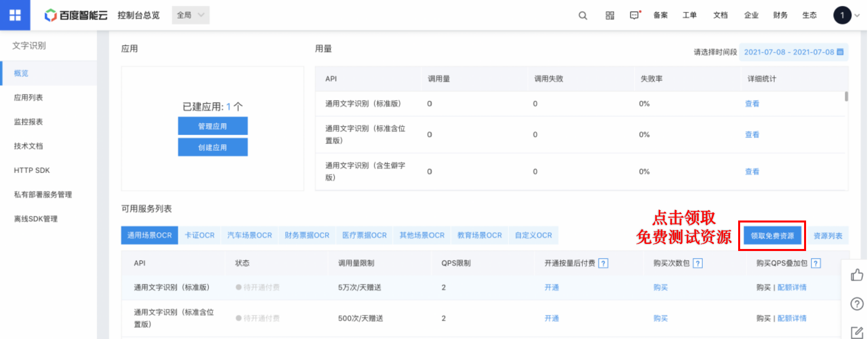The height and width of the screenshot is (339, 868).
Task: Show help for 开通按量后付费 column
Action: coord(603,263)
